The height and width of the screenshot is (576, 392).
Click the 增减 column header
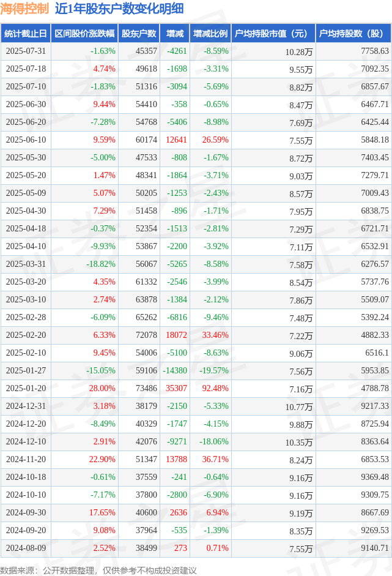(x=175, y=34)
